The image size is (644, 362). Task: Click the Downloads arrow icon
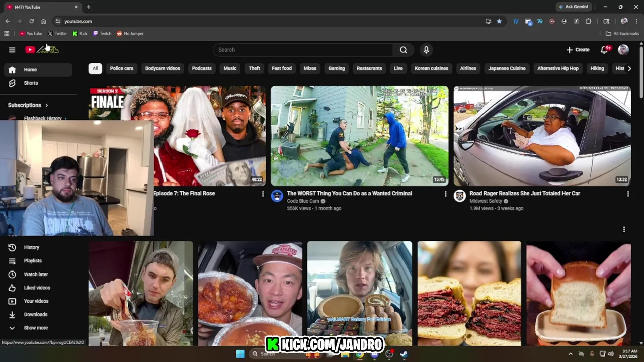pyautogui.click(x=12, y=314)
